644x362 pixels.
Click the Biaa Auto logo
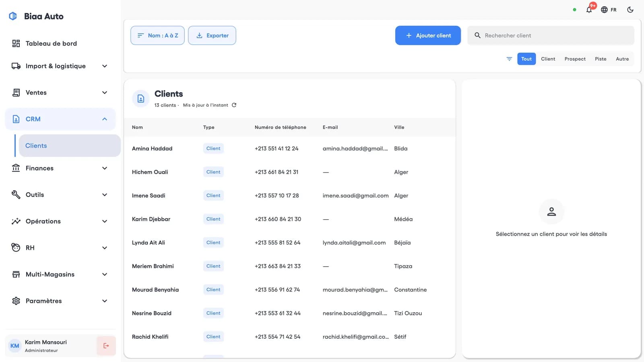13,16
